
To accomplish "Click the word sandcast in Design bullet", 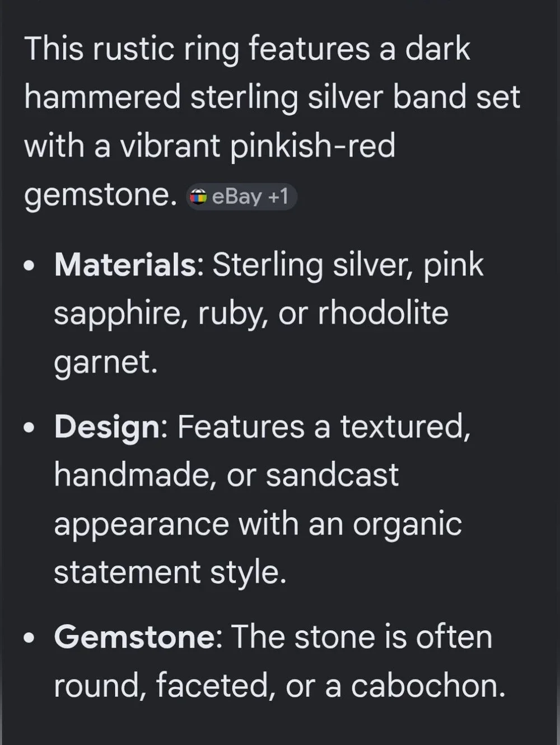I will [x=332, y=475].
